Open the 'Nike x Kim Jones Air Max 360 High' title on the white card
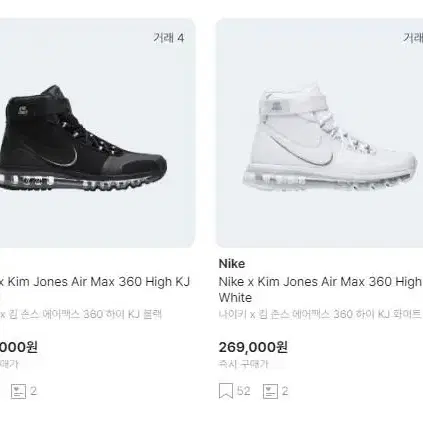 coord(320,282)
